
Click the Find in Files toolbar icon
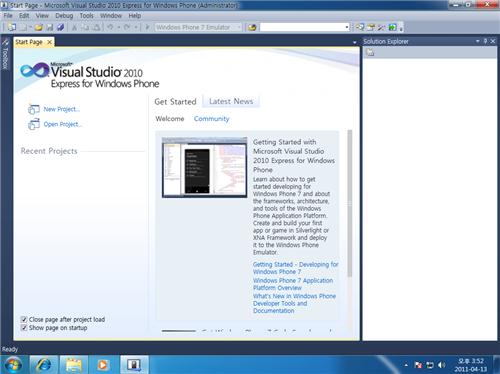pos(252,27)
